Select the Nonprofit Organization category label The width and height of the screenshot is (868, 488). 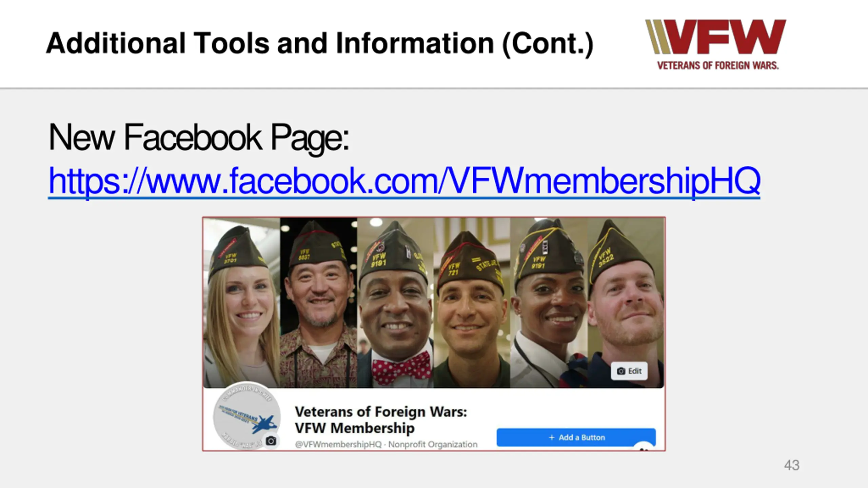click(433, 444)
